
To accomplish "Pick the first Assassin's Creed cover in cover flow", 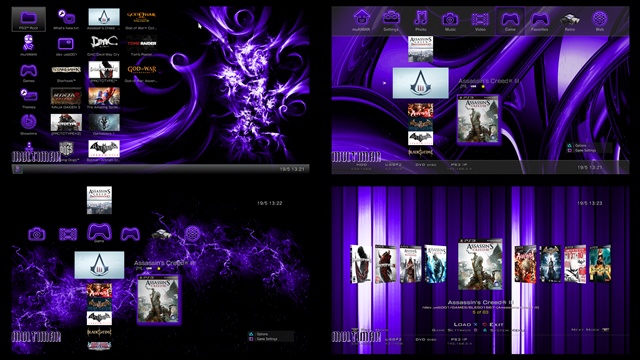I will [x=436, y=264].
